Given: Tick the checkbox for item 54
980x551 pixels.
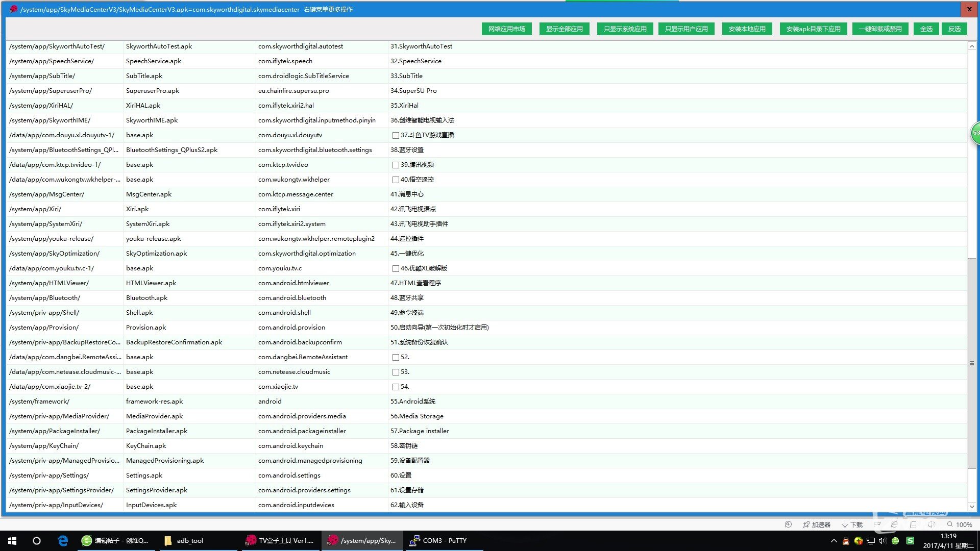Looking at the screenshot, I should 396,387.
